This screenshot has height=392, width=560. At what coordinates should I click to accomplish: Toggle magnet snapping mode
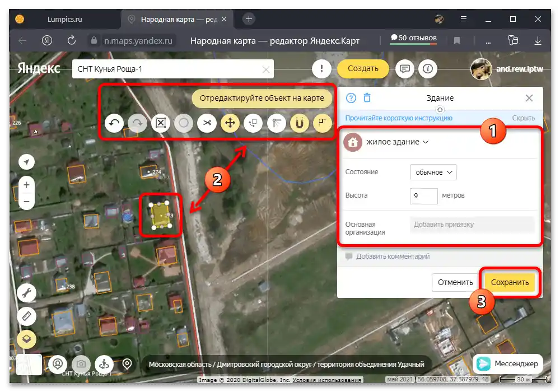(299, 123)
